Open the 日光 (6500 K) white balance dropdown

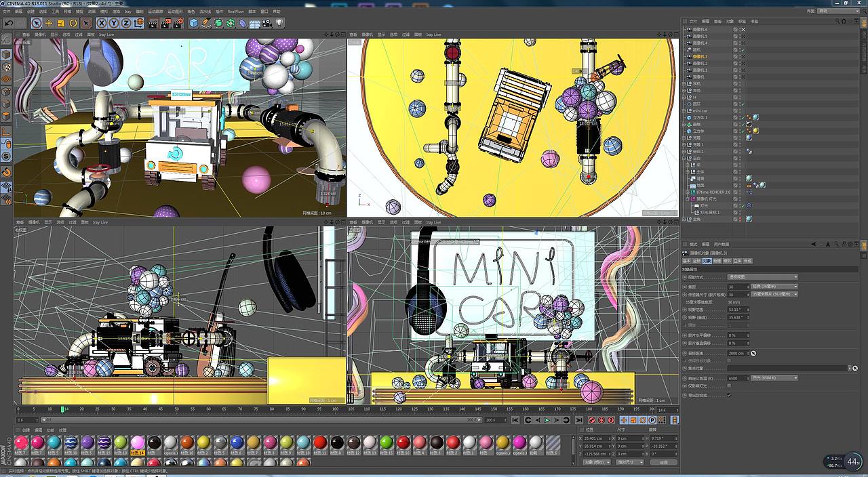(774, 377)
